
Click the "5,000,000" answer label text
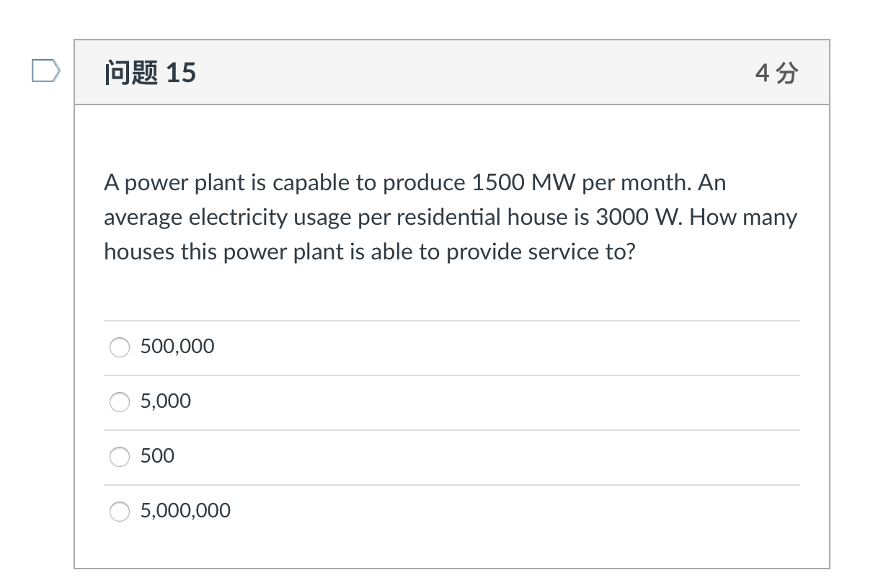[185, 511]
